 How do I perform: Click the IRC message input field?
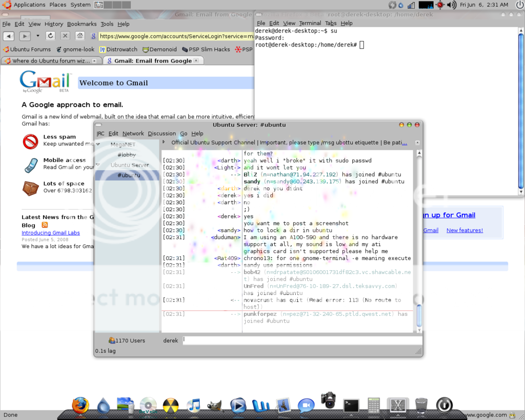click(301, 339)
